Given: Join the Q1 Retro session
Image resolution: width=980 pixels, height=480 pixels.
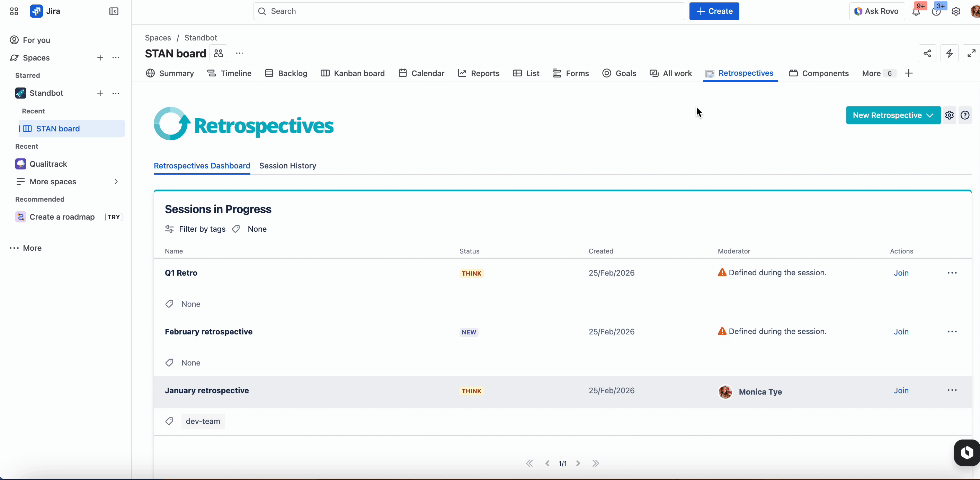Looking at the screenshot, I should (901, 273).
